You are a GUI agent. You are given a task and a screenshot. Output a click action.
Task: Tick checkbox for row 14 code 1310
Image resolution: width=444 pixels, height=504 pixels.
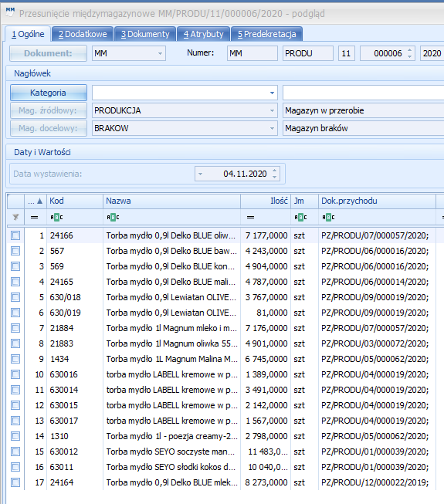click(x=15, y=436)
